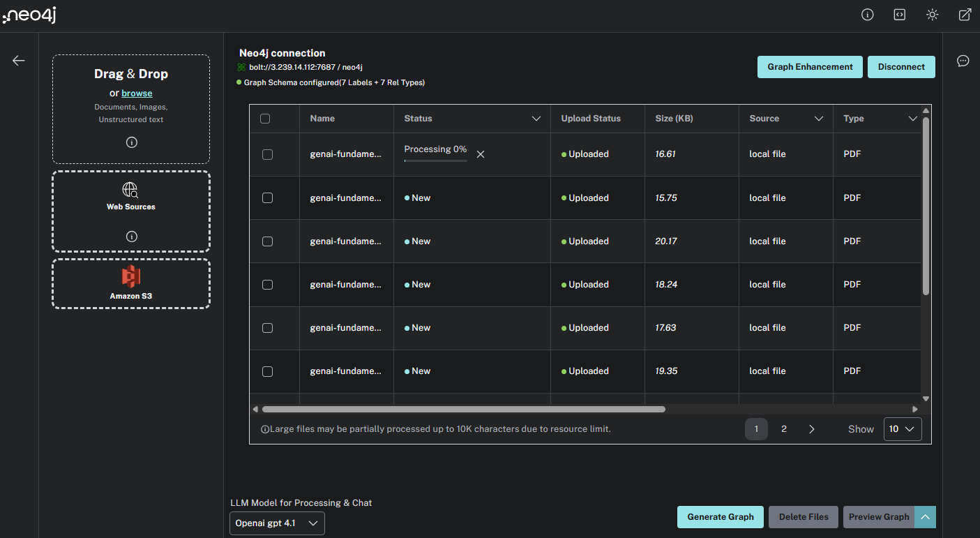Click the info icon in top header
The image size is (980, 538).
coord(868,15)
